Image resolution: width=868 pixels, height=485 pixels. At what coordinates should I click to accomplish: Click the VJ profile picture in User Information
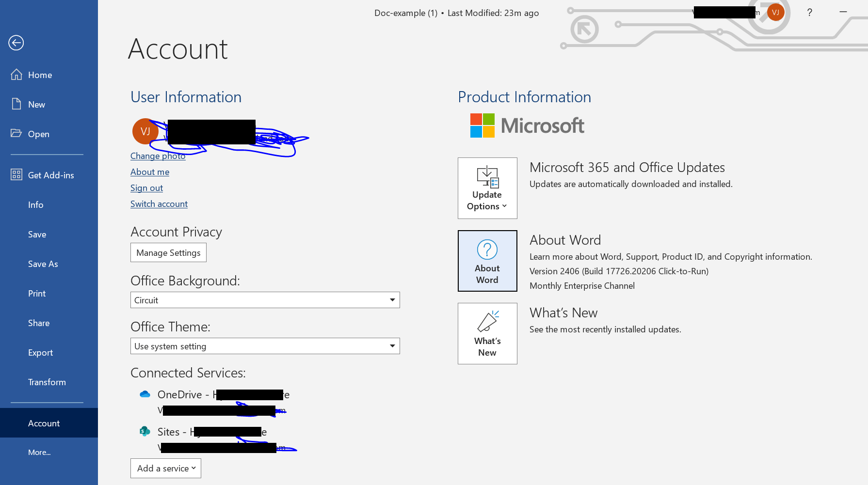click(x=145, y=131)
